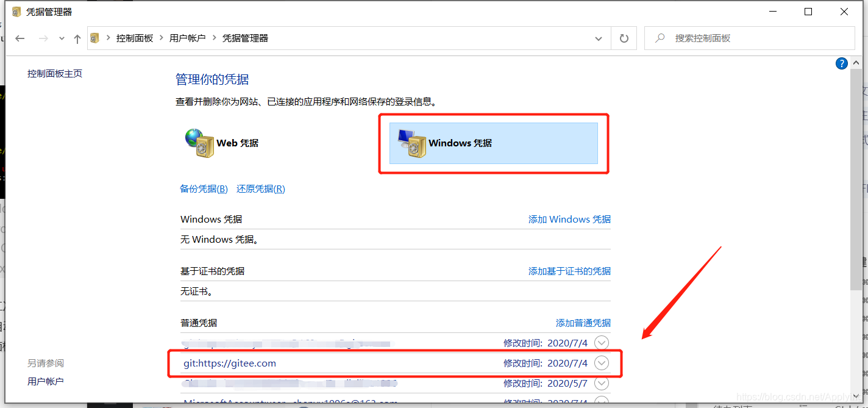This screenshot has width=868, height=408.
Task: Click the search magnifier icon
Action: [x=660, y=38]
